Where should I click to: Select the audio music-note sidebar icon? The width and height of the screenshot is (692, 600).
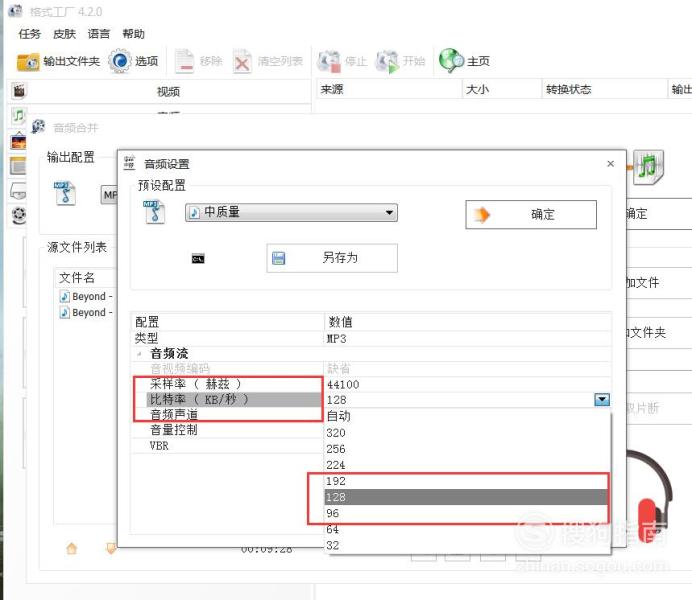[19, 116]
